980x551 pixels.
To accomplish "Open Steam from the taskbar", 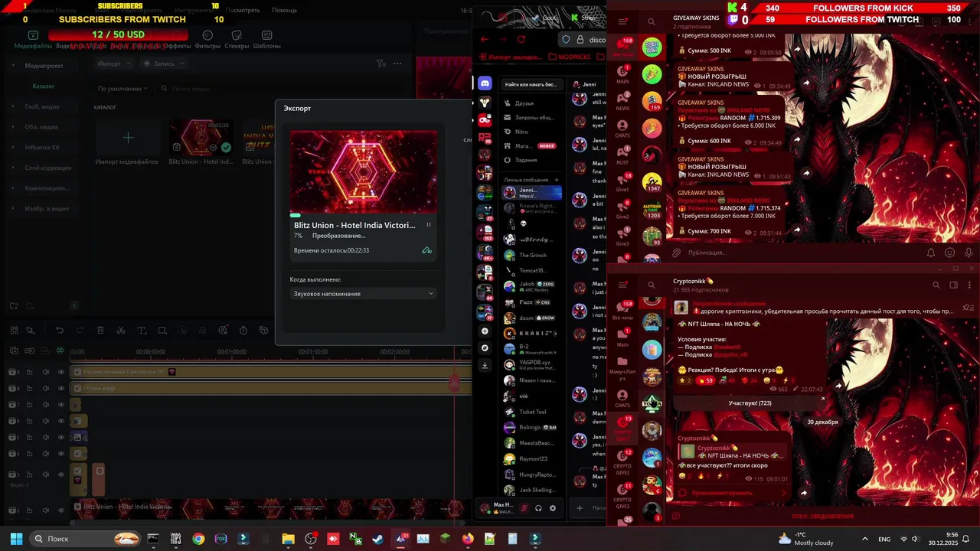I will (x=377, y=539).
